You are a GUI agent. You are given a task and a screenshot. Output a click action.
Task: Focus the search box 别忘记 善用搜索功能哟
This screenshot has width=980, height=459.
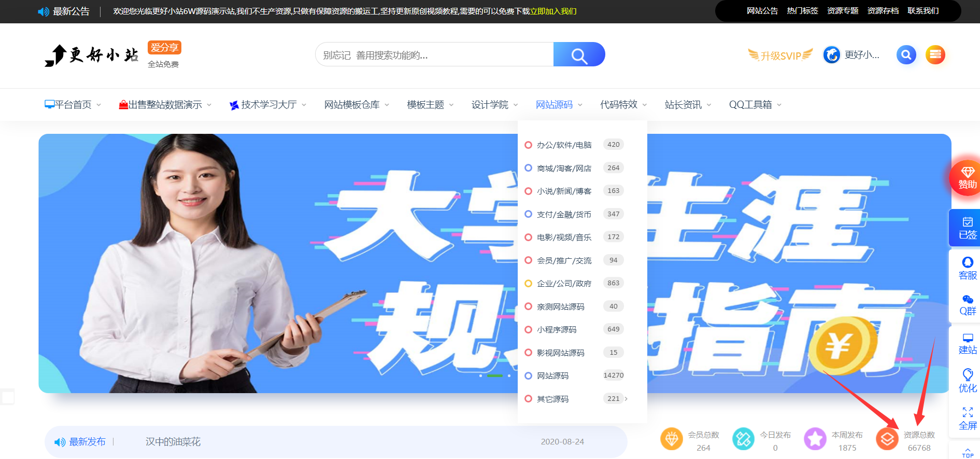click(x=434, y=54)
